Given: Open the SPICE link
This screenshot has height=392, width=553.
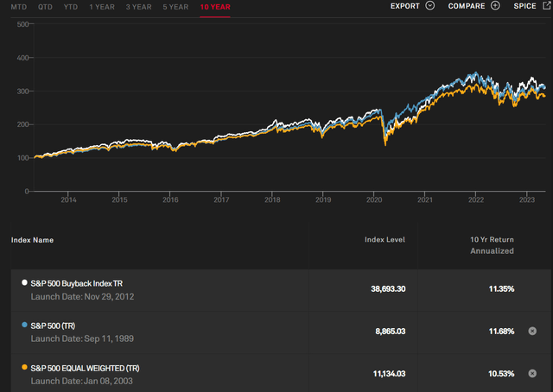Looking at the screenshot, I should pyautogui.click(x=524, y=6).
